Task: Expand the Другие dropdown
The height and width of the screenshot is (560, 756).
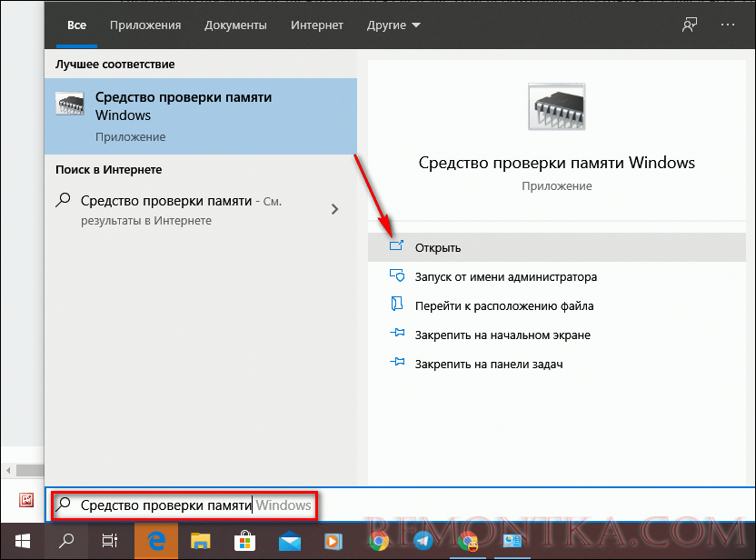Action: (x=393, y=25)
